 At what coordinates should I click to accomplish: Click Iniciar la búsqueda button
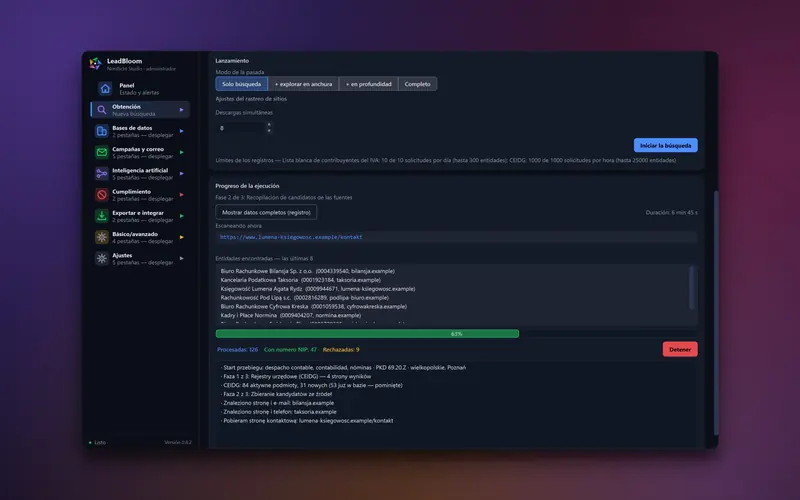click(665, 145)
